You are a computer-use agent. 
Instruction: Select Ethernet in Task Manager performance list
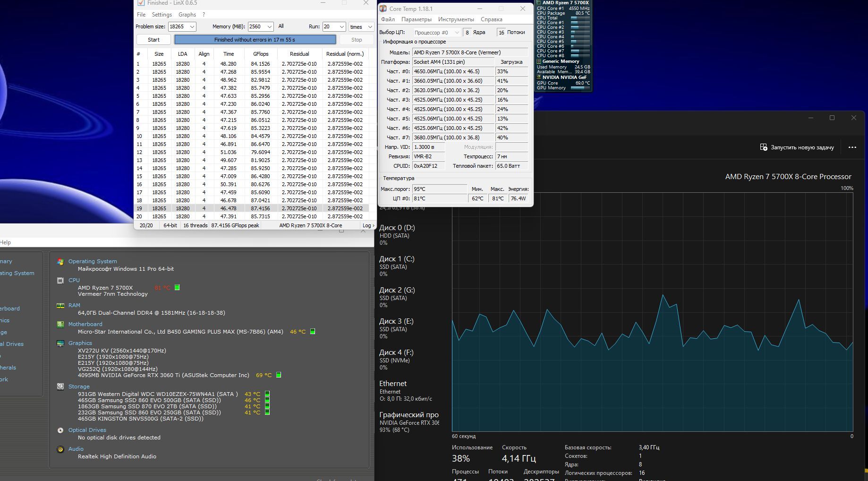409,391
